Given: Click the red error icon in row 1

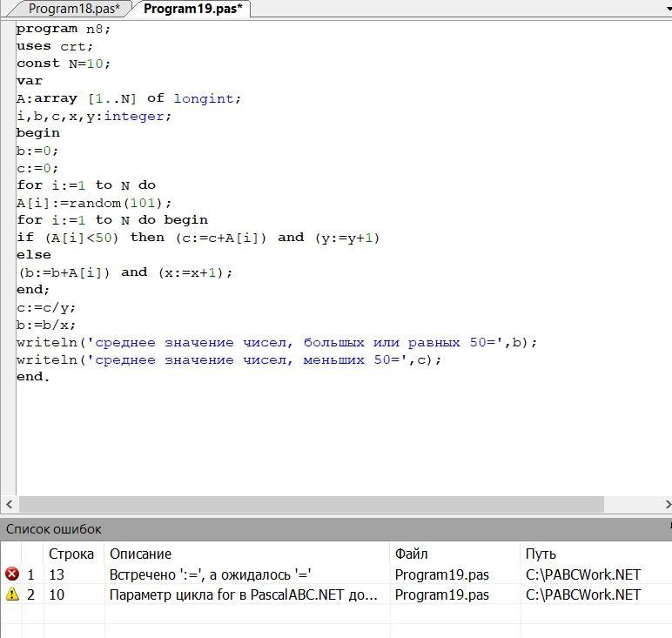Looking at the screenshot, I should tap(12, 574).
